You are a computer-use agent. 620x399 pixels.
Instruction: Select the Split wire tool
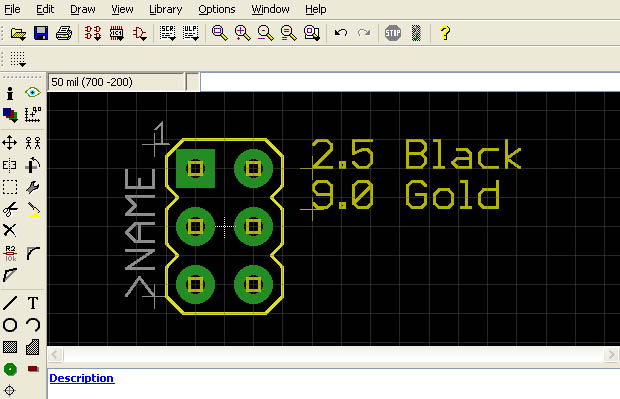pyautogui.click(x=10, y=275)
